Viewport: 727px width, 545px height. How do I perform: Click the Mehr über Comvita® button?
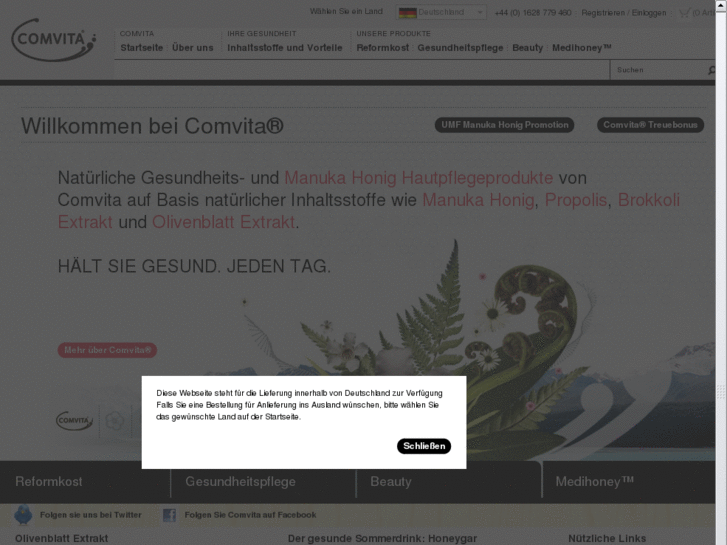(x=107, y=350)
